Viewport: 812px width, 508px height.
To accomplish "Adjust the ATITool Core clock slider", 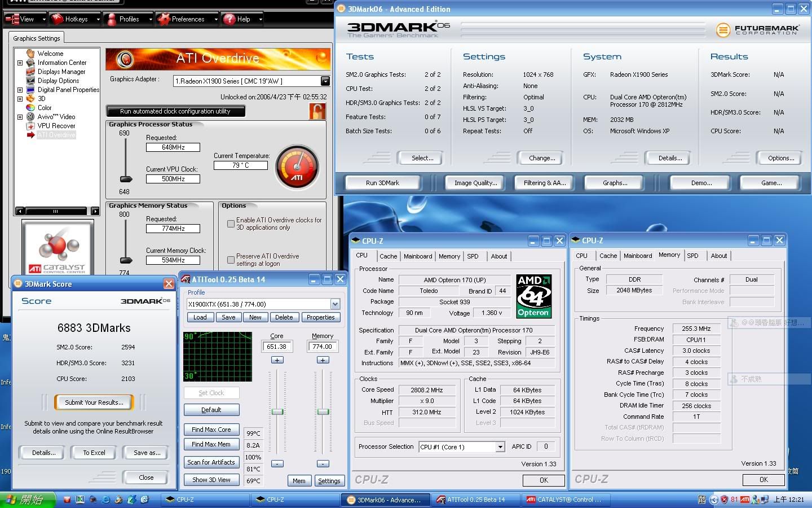I will [277, 412].
